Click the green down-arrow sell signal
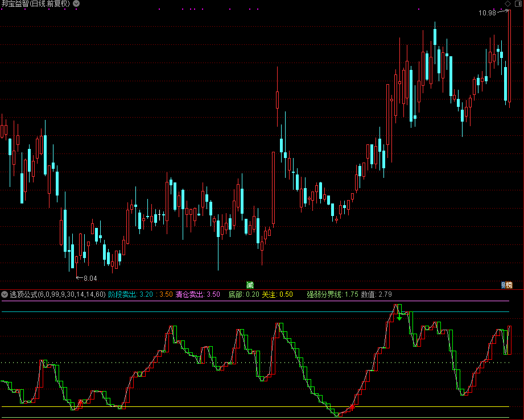This screenshot has height=420, width=524. click(x=399, y=318)
